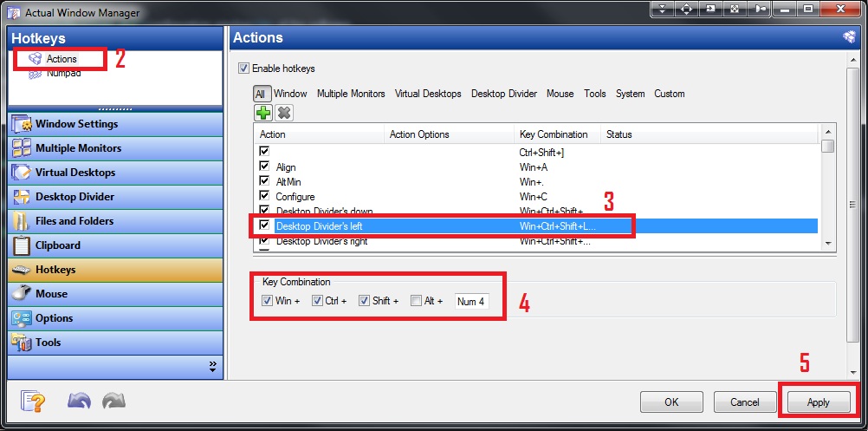Viewport: 868px width, 431px height.
Task: Click the pin stay-on-top title bar icon
Action: tap(759, 9)
